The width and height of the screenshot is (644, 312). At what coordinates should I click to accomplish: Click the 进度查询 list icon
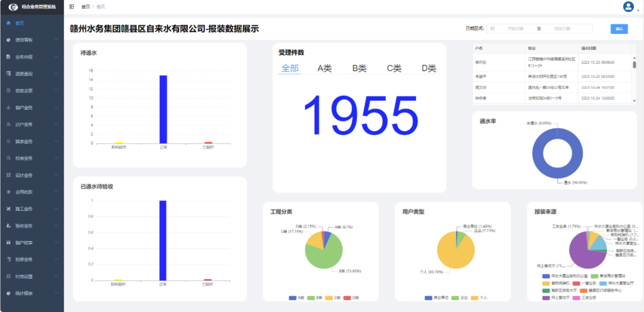pyautogui.click(x=8, y=73)
